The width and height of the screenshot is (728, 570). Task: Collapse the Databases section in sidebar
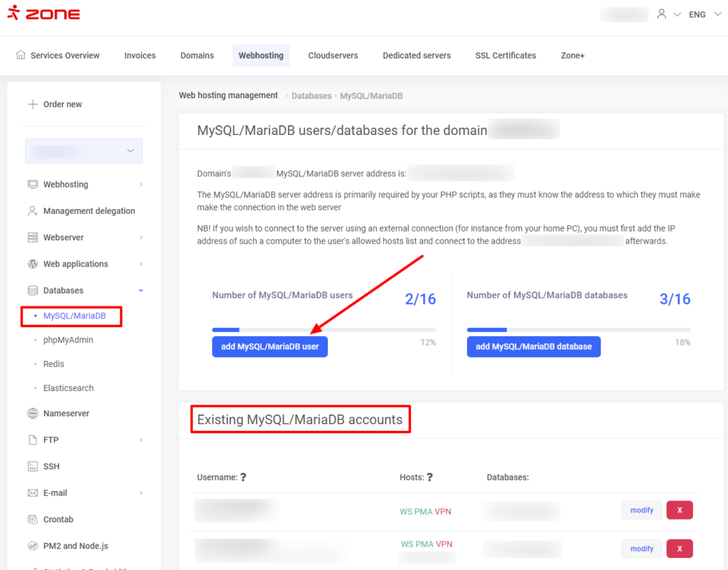click(141, 291)
